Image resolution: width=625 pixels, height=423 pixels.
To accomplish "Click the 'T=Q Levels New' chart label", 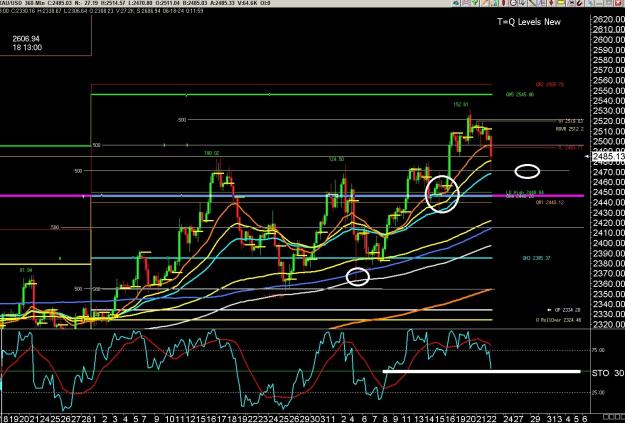I will coord(529,22).
